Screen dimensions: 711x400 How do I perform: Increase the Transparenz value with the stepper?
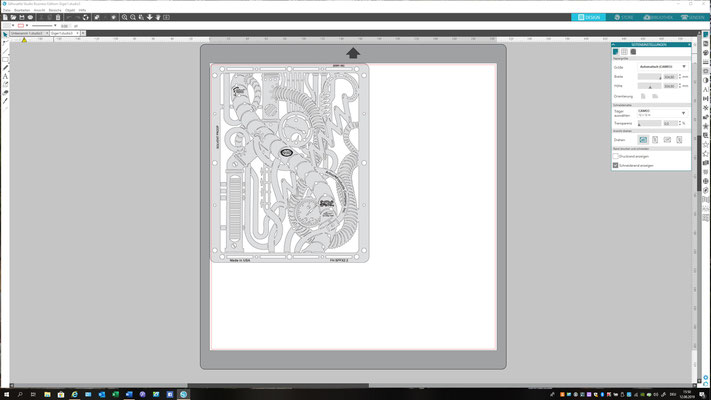680,122
